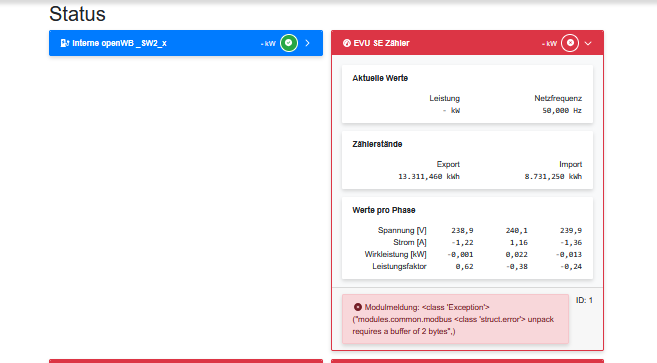Screen dimensions: 657x363
Task: Click the - kW reading on Interne openWB header
Action: tap(268, 44)
